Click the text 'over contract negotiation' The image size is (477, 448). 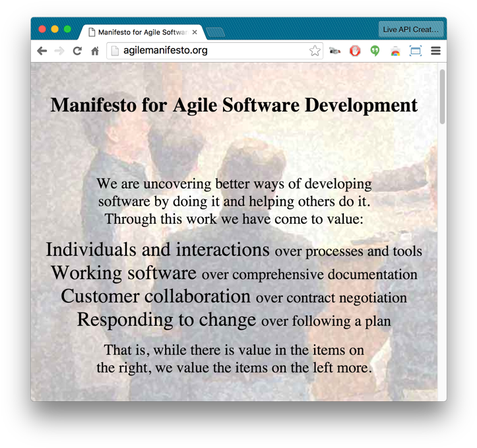point(331,298)
